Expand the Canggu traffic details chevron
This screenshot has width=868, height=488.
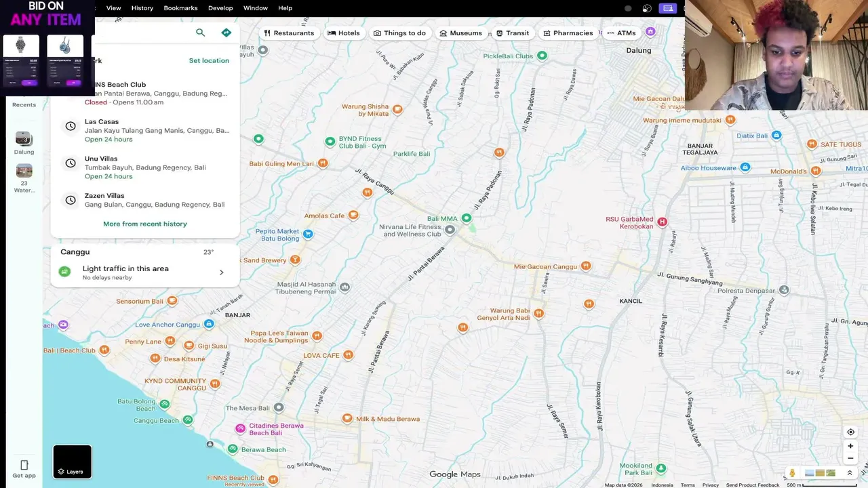[222, 272]
